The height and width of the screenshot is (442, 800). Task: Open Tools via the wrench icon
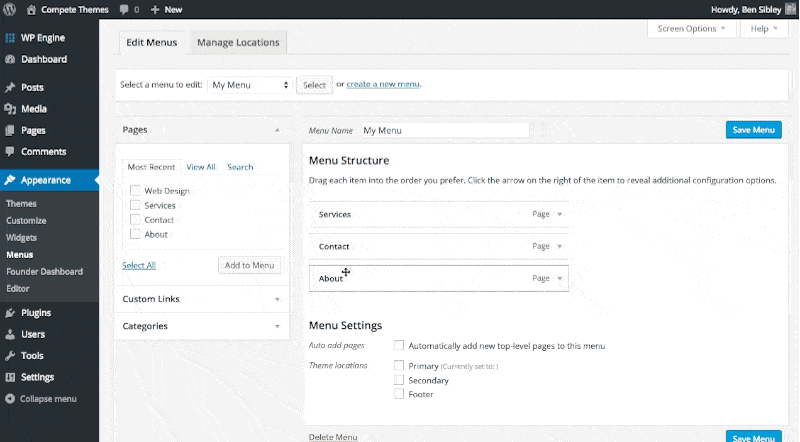point(10,356)
